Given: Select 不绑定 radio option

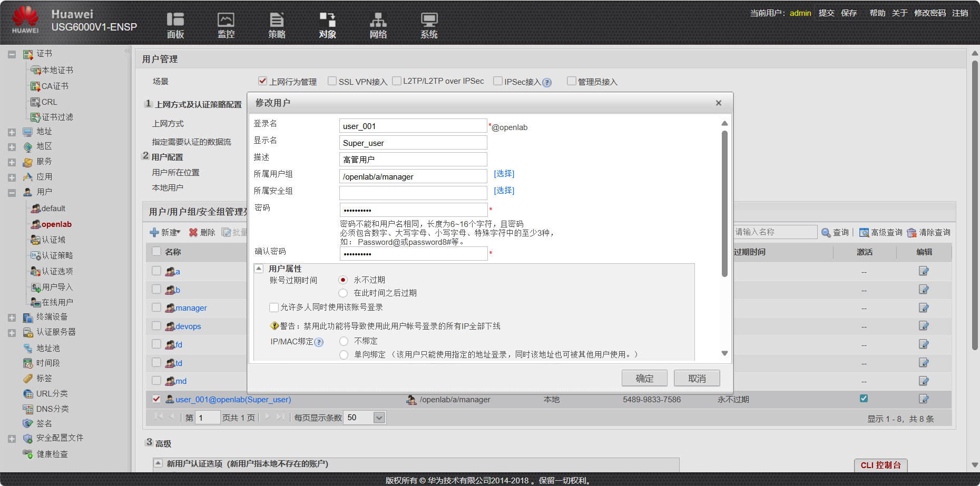Looking at the screenshot, I should coord(344,341).
